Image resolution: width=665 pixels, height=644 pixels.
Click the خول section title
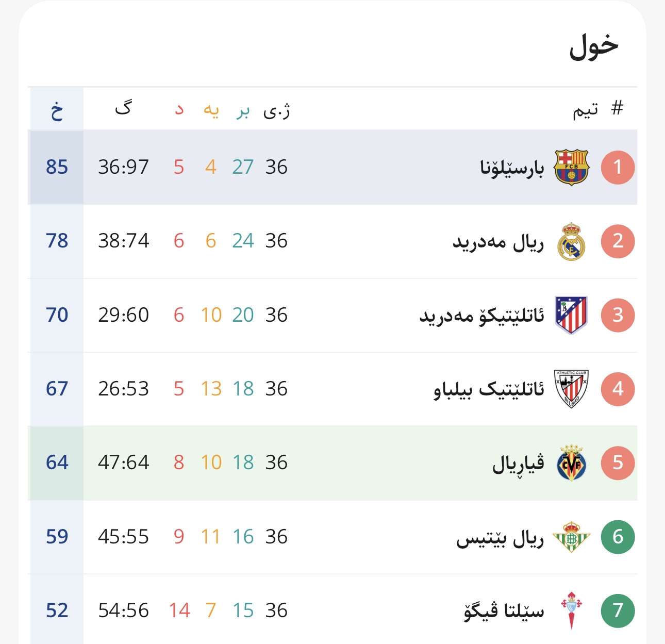coord(594,46)
